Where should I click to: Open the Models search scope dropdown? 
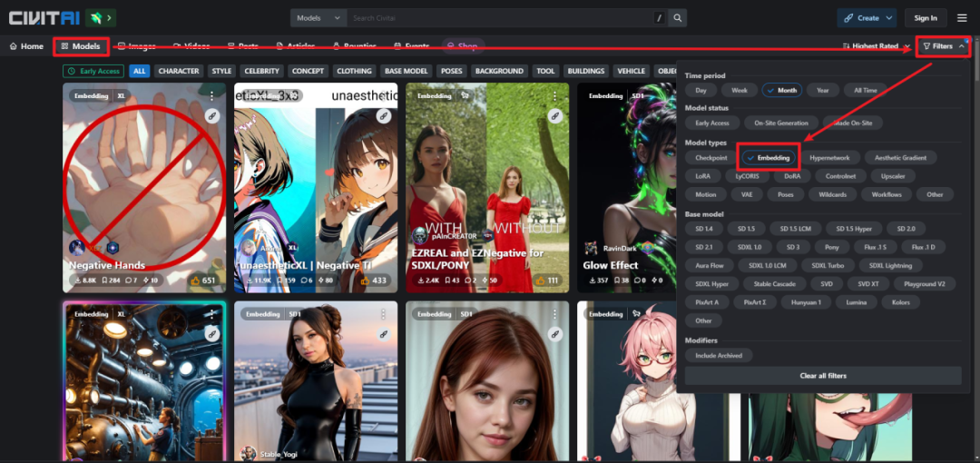tap(318, 18)
